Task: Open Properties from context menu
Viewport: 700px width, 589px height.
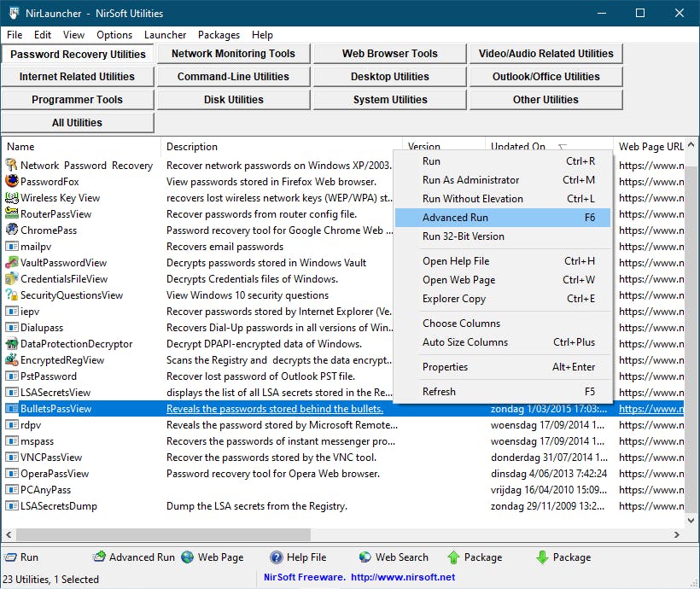Action: click(x=503, y=367)
